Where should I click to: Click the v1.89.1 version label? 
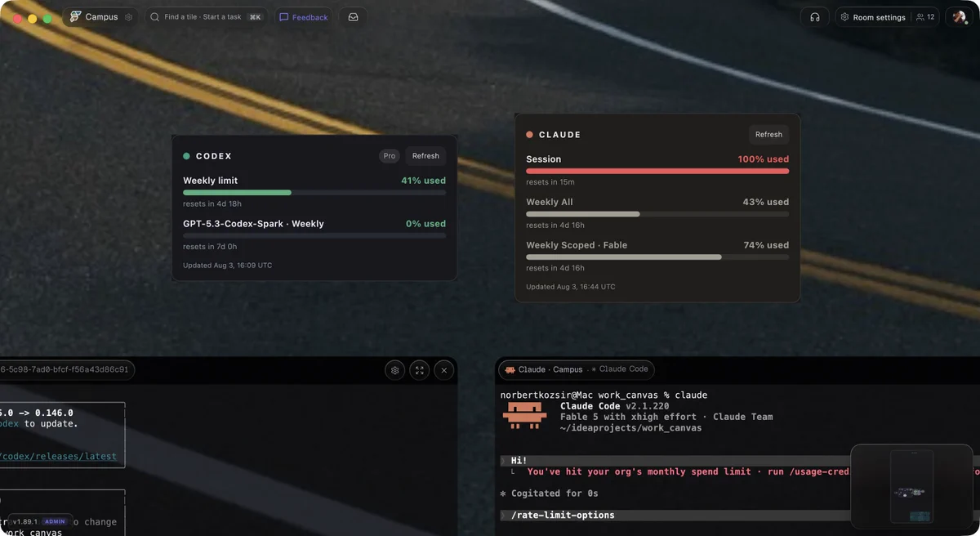pos(25,521)
